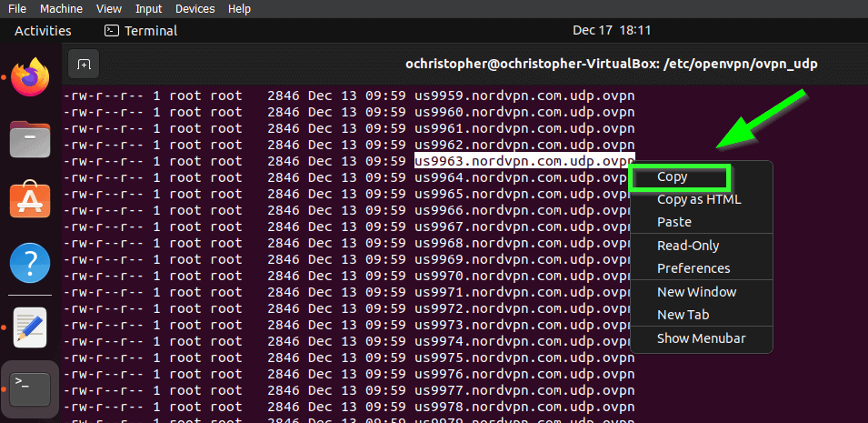Select the Terminal icon in the dock

tap(30, 389)
